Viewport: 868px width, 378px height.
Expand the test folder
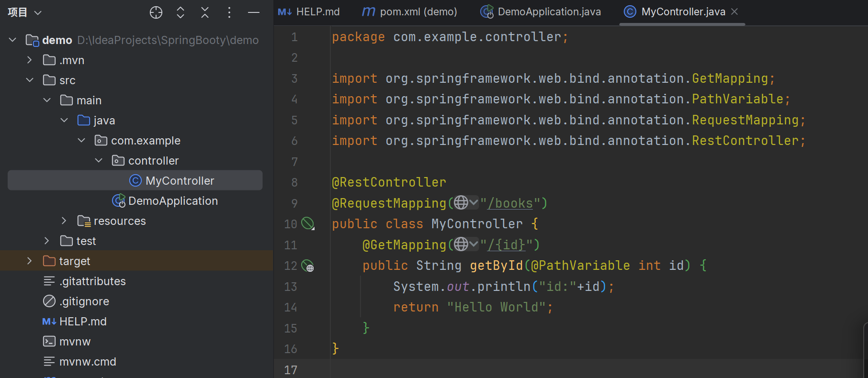pos(47,241)
